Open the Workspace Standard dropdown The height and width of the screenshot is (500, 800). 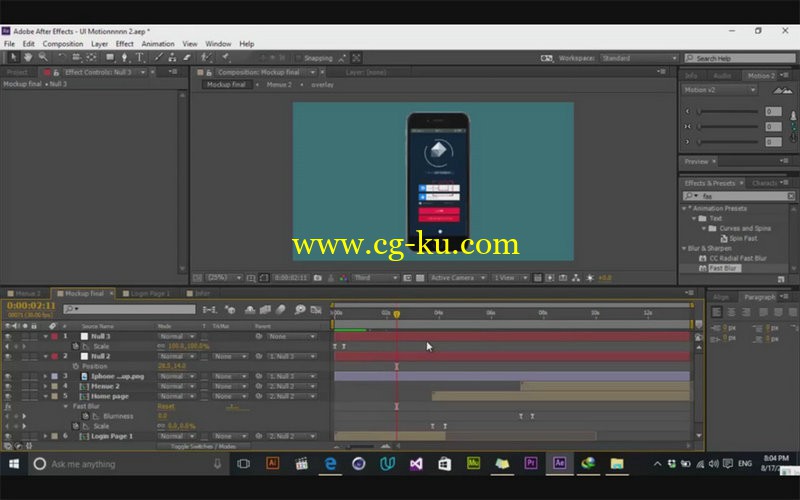[639, 58]
